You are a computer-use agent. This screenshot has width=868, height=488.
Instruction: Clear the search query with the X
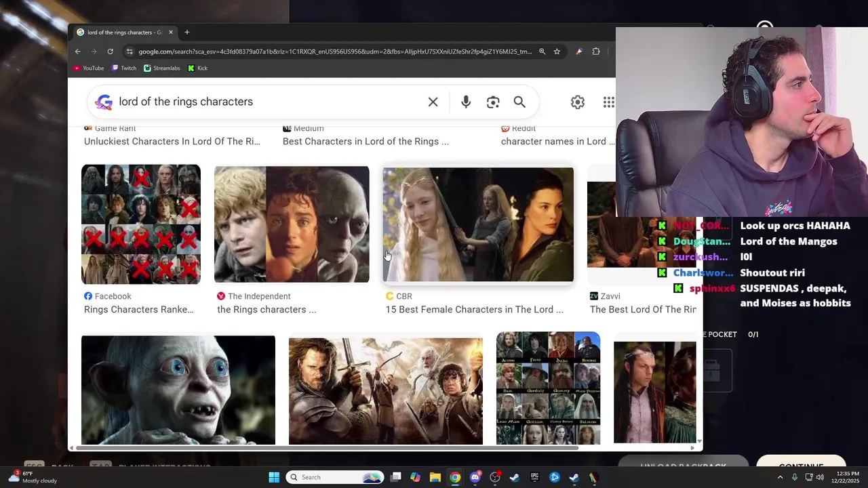433,102
